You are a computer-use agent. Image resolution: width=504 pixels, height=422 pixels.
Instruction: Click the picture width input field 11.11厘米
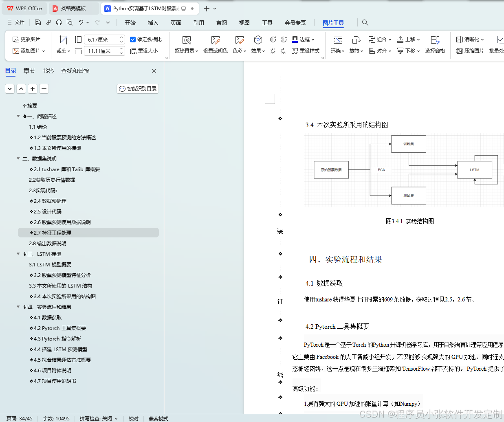tap(101, 51)
